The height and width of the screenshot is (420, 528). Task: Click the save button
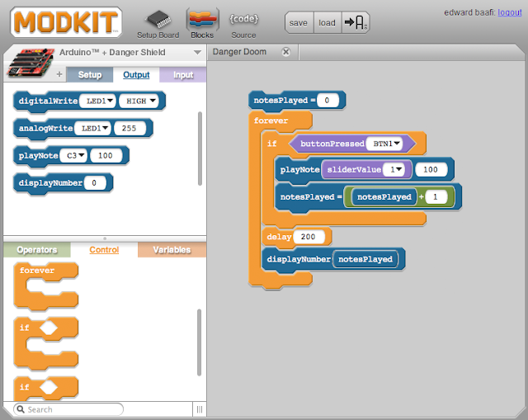pos(299,22)
